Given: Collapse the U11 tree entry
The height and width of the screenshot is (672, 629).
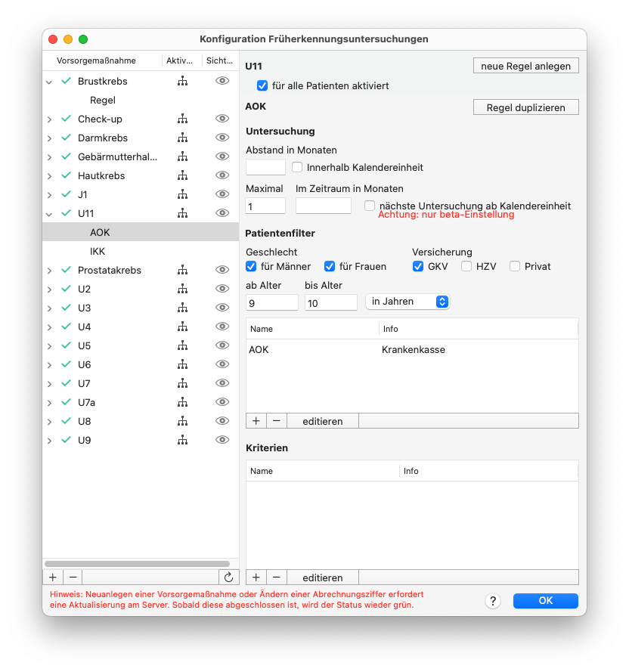Looking at the screenshot, I should point(49,213).
